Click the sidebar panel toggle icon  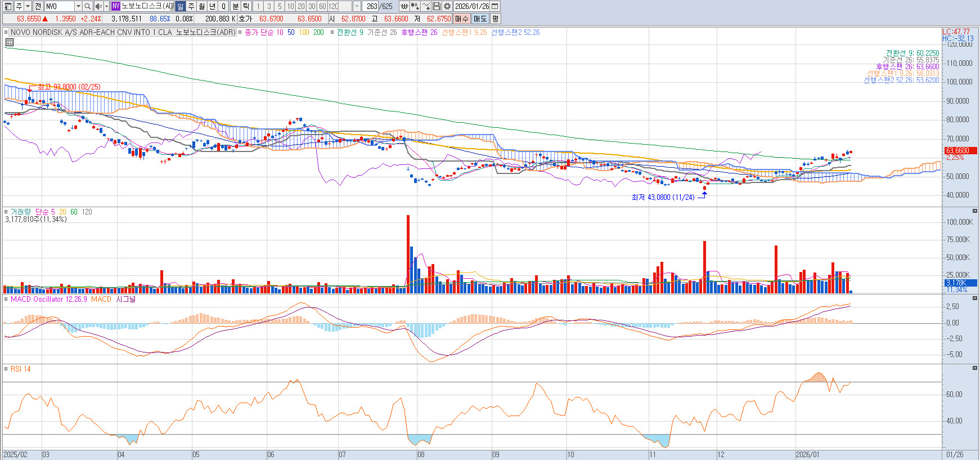[x=8, y=6]
